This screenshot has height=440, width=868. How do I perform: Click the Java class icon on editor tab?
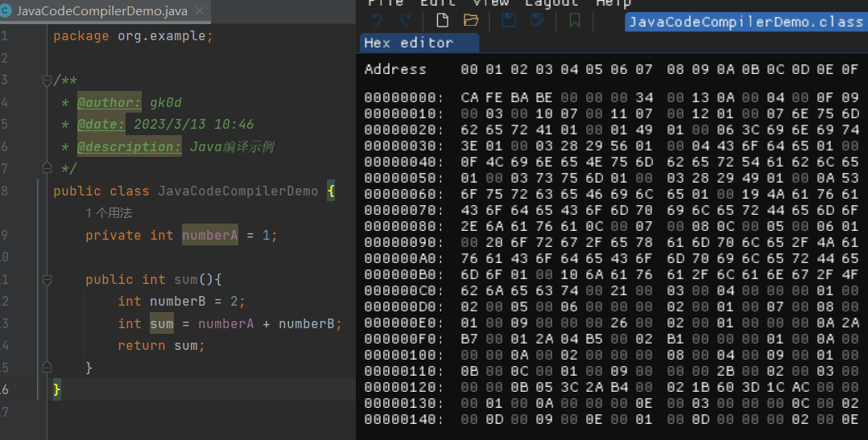[6, 10]
